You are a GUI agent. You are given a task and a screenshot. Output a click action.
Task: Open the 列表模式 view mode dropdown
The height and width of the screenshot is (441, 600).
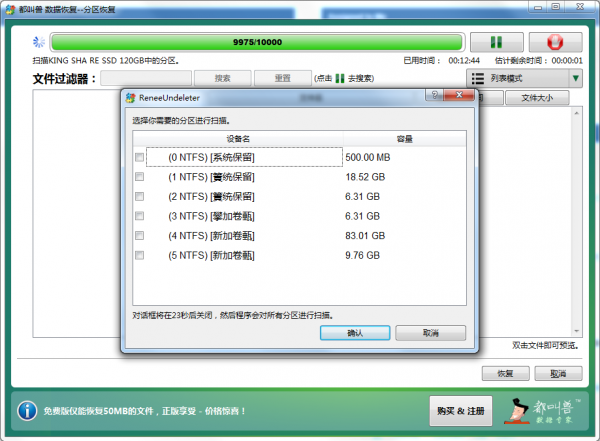524,78
